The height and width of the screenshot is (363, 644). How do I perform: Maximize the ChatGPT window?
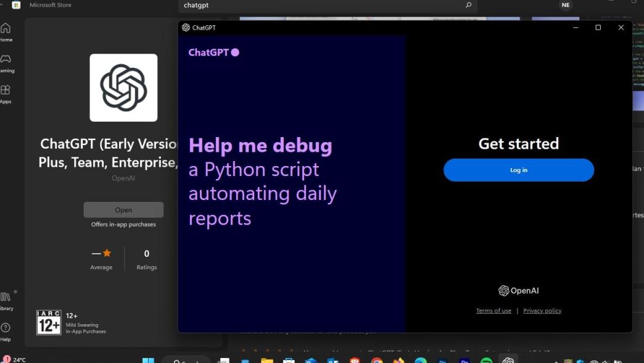coord(598,28)
